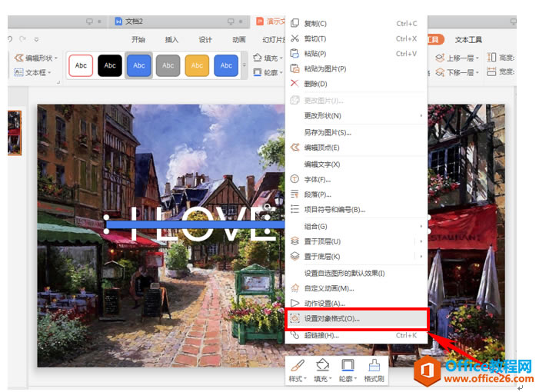Image resolution: width=539 pixels, height=392 pixels.
Task: Click the Cut scissors icon
Action: click(x=294, y=38)
